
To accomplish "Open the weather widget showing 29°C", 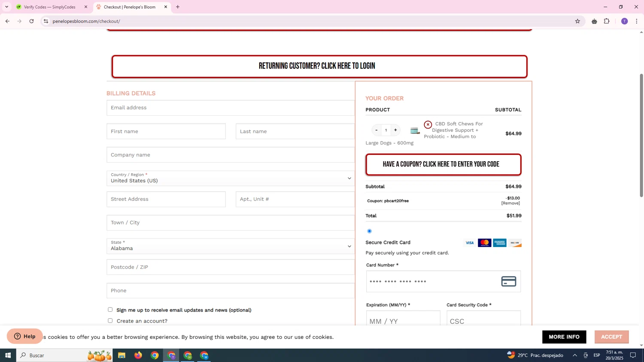I will click(535, 355).
